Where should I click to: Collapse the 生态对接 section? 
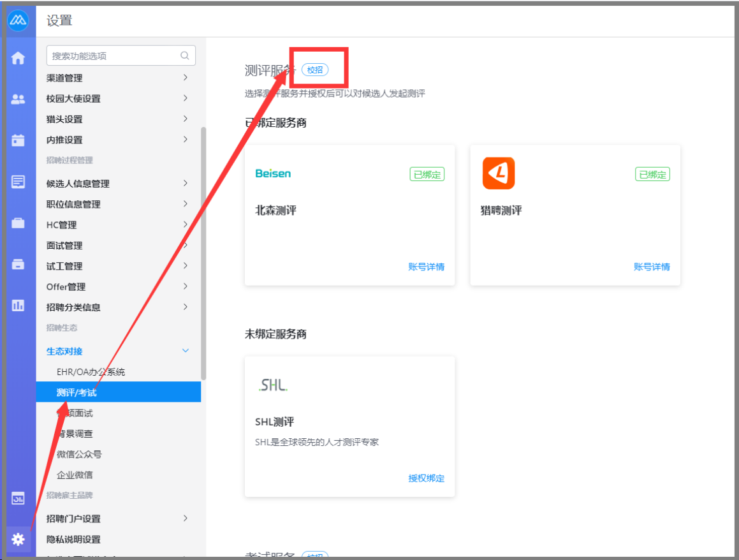[185, 351]
